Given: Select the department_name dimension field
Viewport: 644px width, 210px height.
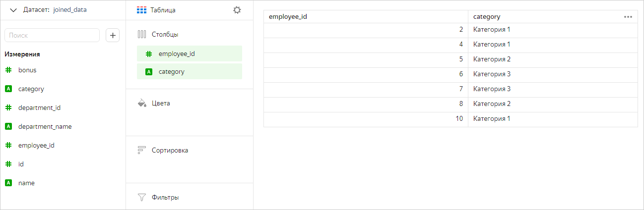Looking at the screenshot, I should [45, 126].
